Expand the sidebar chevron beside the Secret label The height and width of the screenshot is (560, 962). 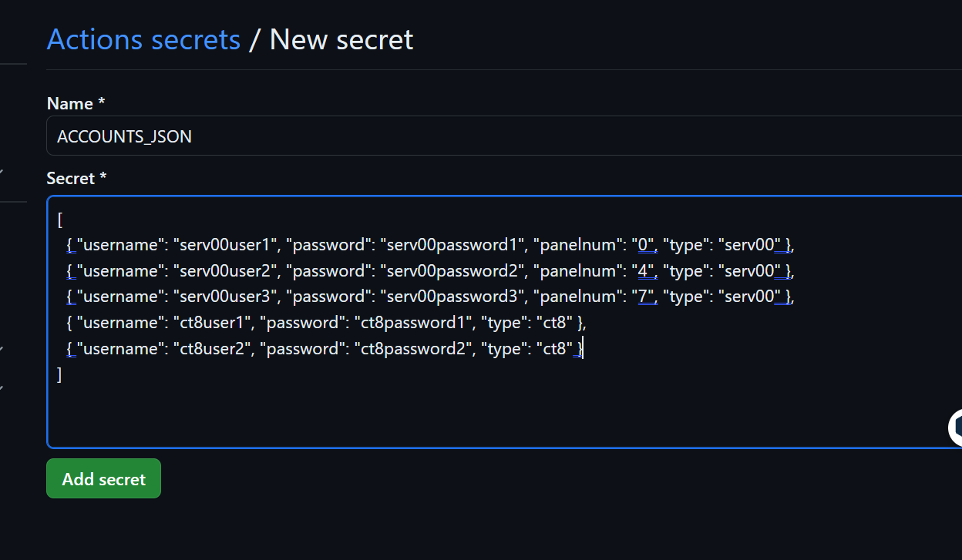click(2, 171)
